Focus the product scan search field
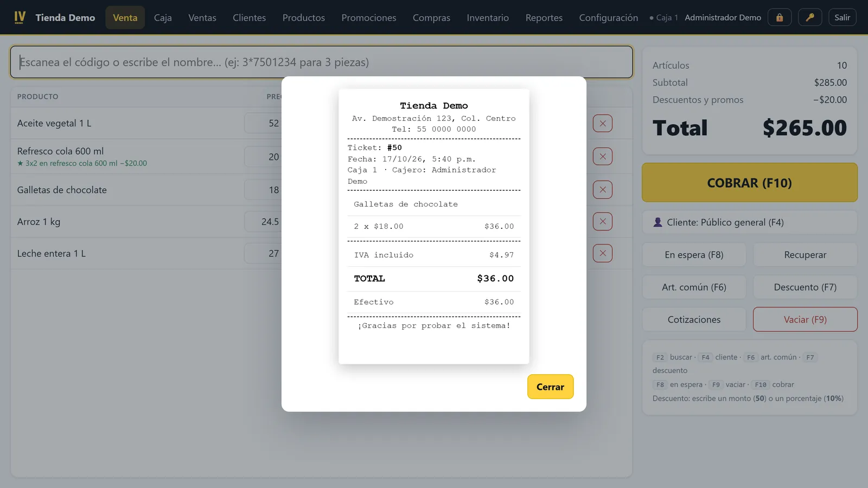Viewport: 868px width, 488px height. 321,62
